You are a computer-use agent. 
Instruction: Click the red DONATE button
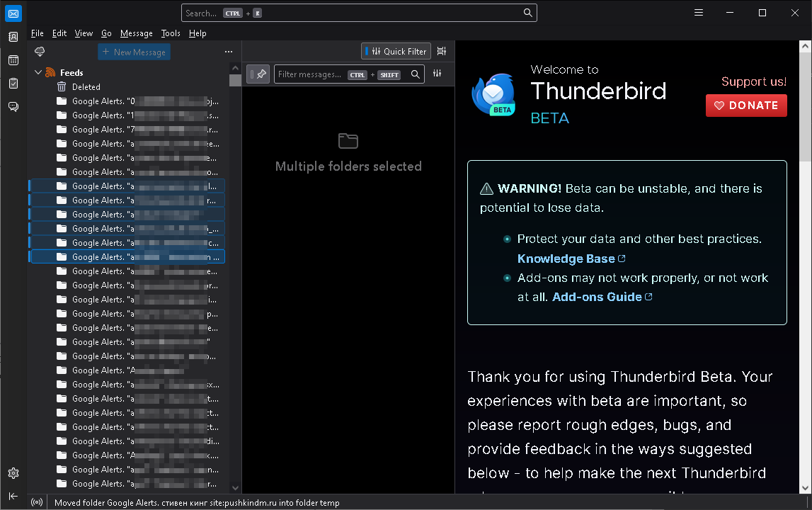tap(746, 106)
